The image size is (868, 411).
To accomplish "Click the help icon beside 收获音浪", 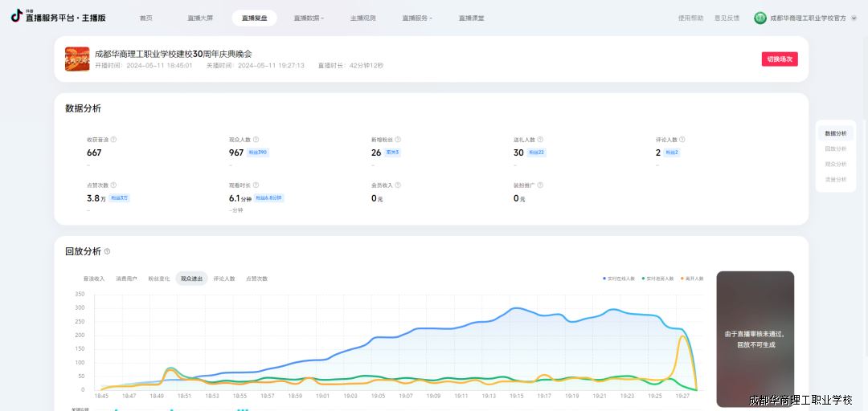I will (x=114, y=140).
